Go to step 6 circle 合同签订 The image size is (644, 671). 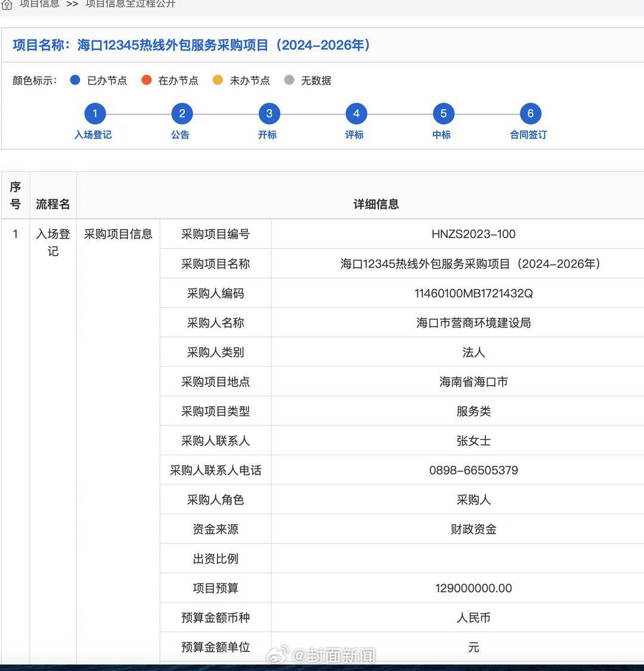[x=530, y=113]
